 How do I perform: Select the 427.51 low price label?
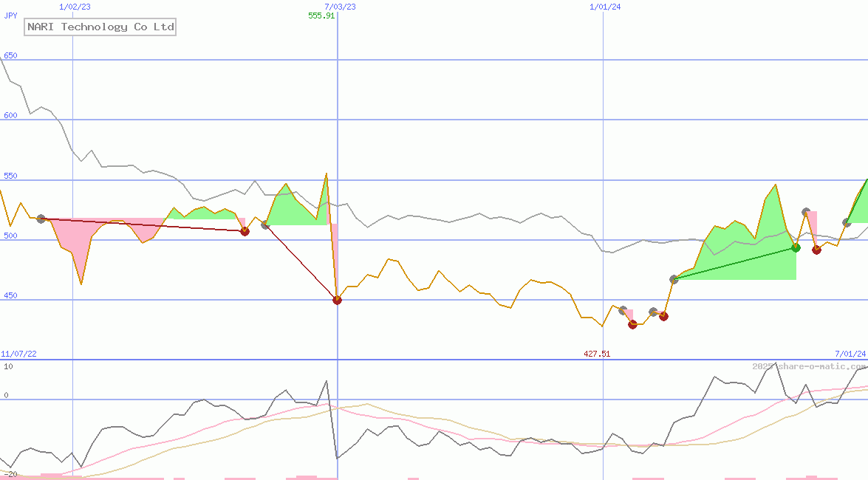597,354
